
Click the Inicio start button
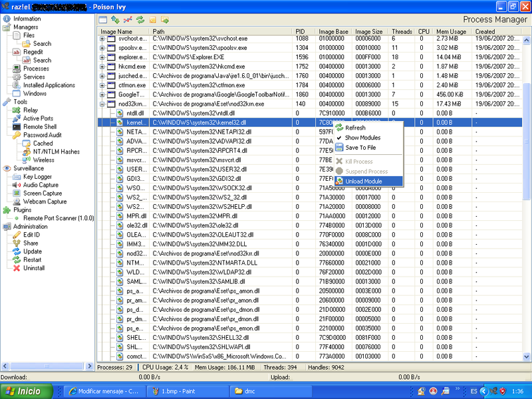(x=27, y=391)
